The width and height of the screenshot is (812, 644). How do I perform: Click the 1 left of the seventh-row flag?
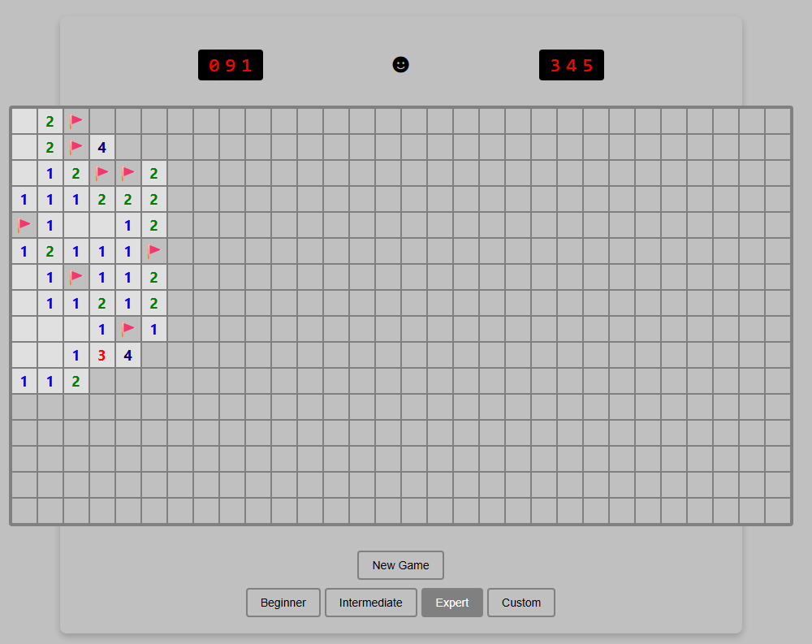[50, 277]
